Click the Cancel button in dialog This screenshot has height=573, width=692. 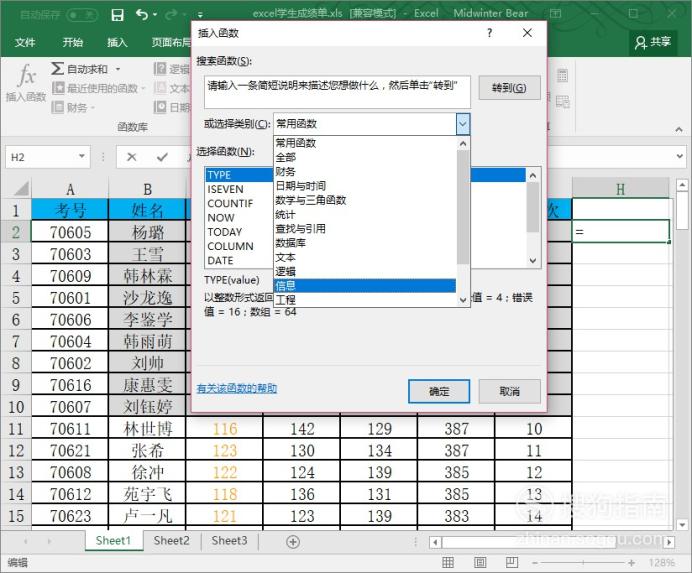(509, 391)
